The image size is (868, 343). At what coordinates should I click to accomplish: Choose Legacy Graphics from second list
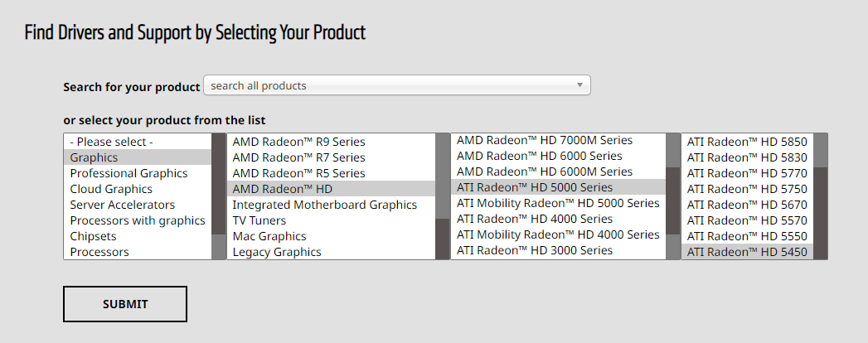pyautogui.click(x=276, y=252)
